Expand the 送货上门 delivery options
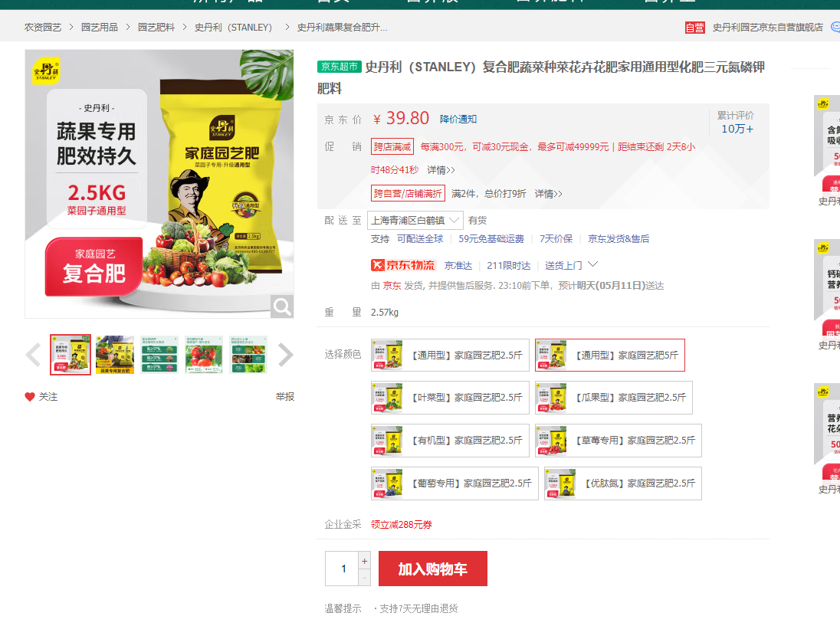This screenshot has width=840, height=626. coord(571,265)
